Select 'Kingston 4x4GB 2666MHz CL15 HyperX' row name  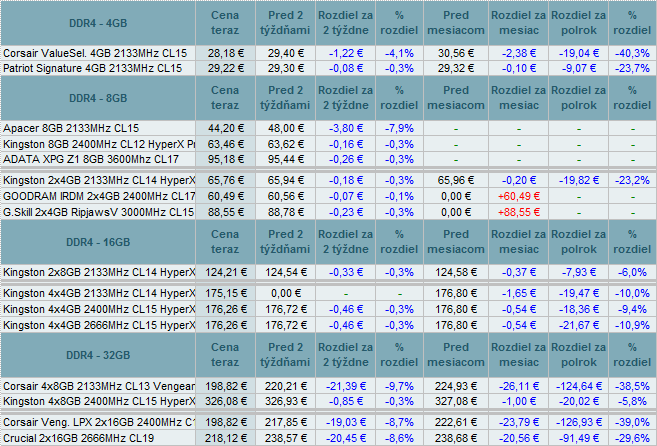point(99,325)
